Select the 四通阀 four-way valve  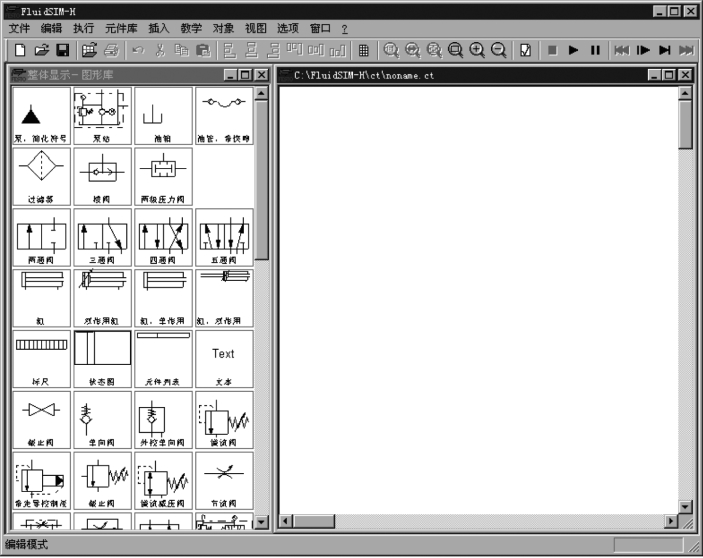point(163,238)
